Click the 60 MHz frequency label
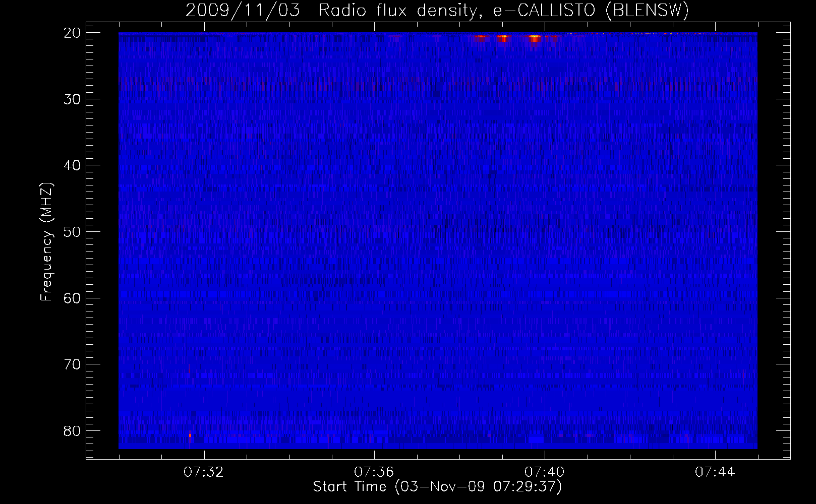This screenshot has height=504, width=816. coord(72,298)
